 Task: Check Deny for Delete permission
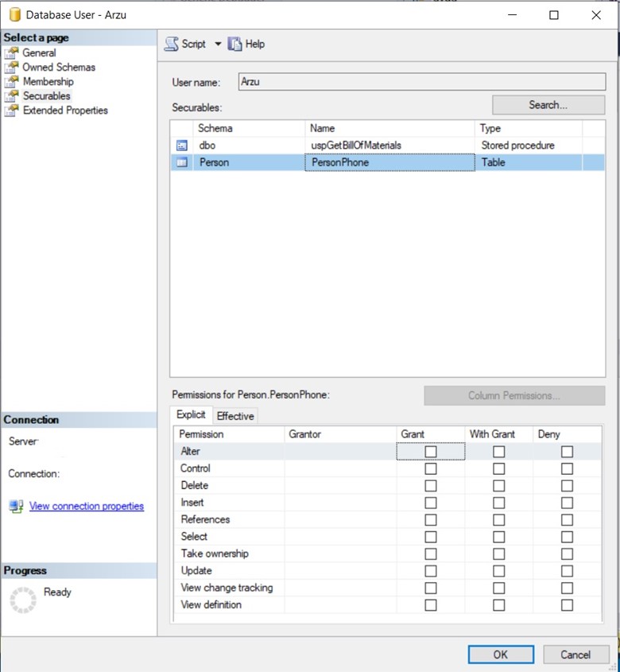coord(567,485)
